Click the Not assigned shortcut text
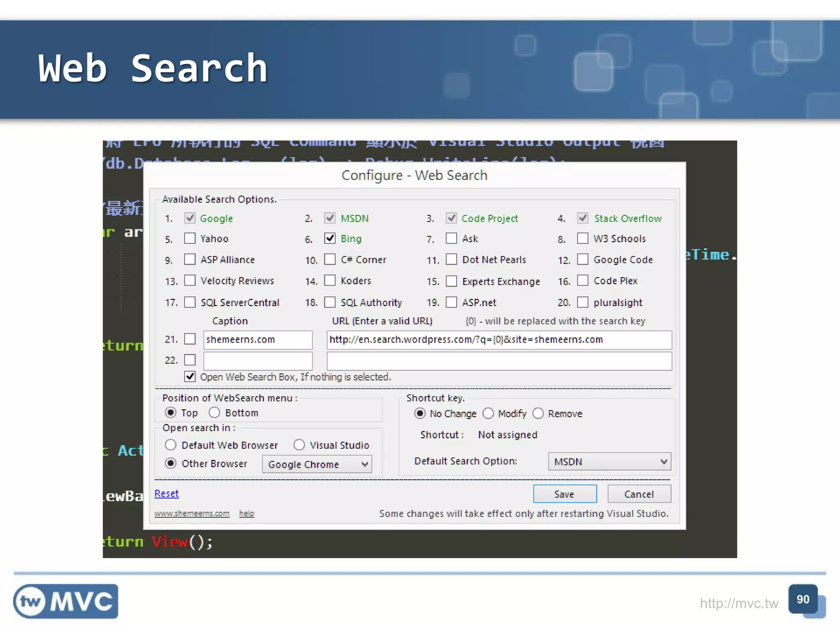The height and width of the screenshot is (630, 840). (508, 435)
